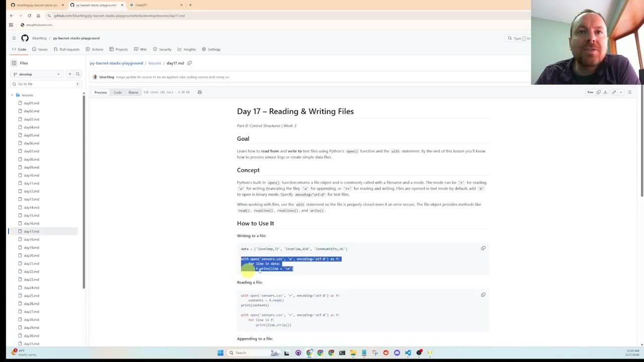Copy the 'Reading a file' code block

(x=483, y=295)
